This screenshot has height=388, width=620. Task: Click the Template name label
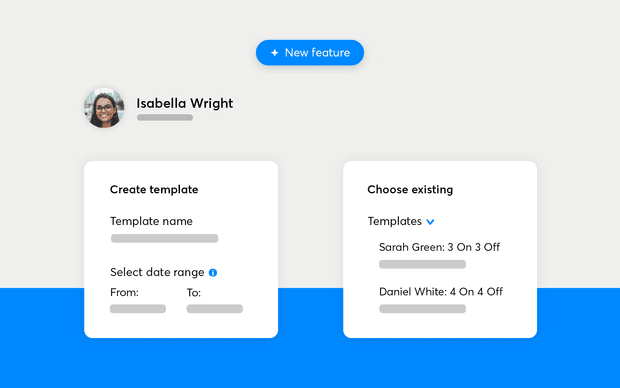tap(151, 221)
